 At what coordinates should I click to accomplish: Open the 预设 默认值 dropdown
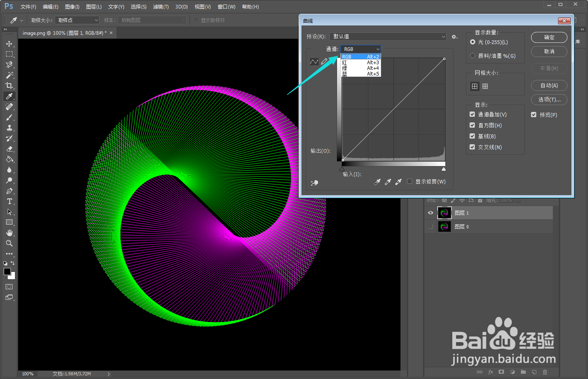[388, 37]
